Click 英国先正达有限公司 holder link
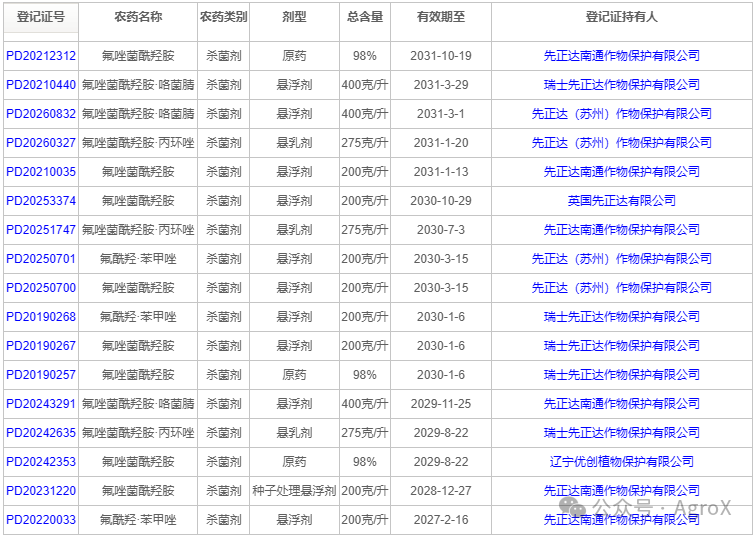The image size is (755, 538). [622, 200]
